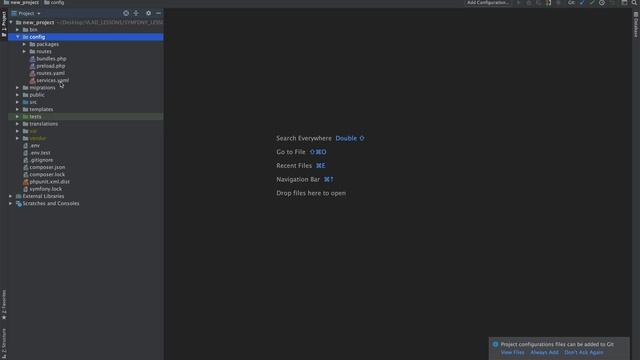Click 'Go to File' hint text
640x360 pixels.
pyautogui.click(x=291, y=152)
